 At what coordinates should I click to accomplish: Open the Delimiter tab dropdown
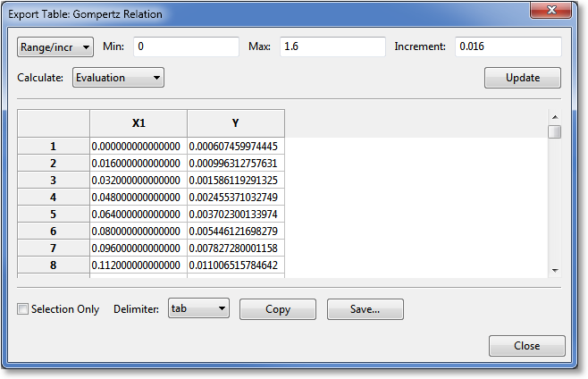pos(198,308)
